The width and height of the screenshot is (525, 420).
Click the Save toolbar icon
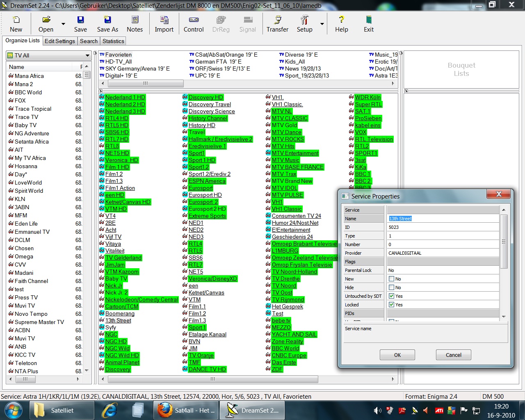point(80,24)
